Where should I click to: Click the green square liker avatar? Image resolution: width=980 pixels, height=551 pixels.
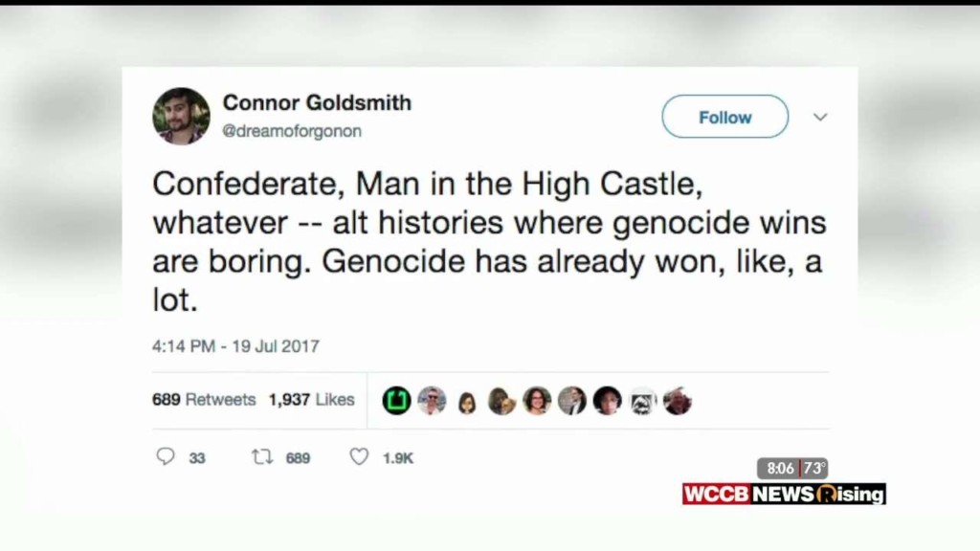396,401
